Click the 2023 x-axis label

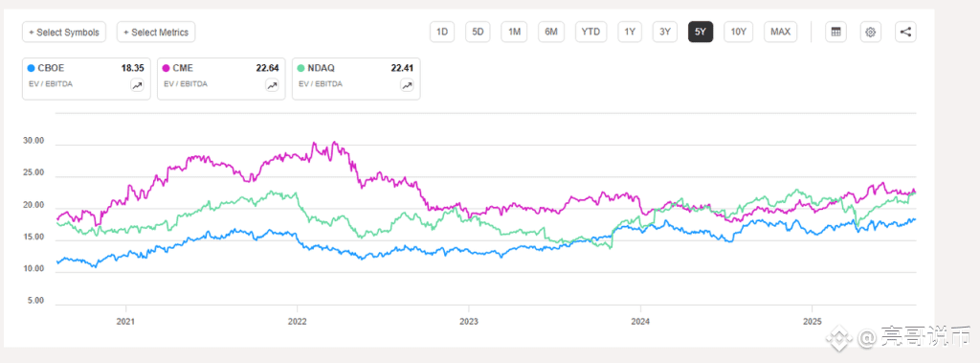click(x=469, y=321)
